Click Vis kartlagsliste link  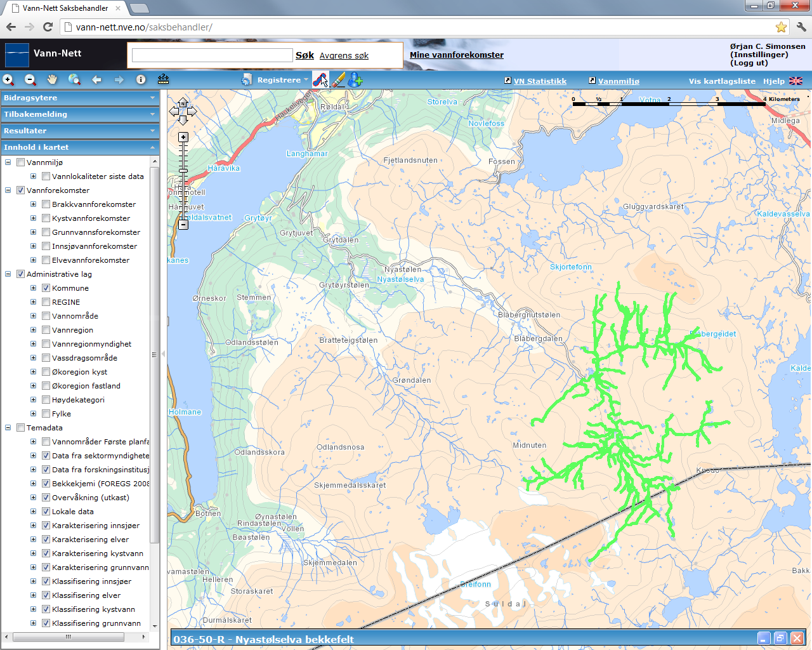(x=722, y=81)
